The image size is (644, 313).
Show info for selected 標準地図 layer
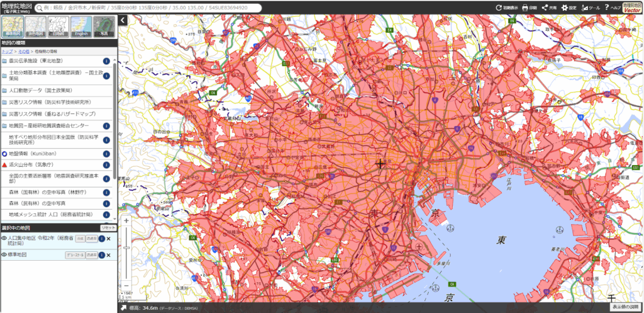coord(101,256)
